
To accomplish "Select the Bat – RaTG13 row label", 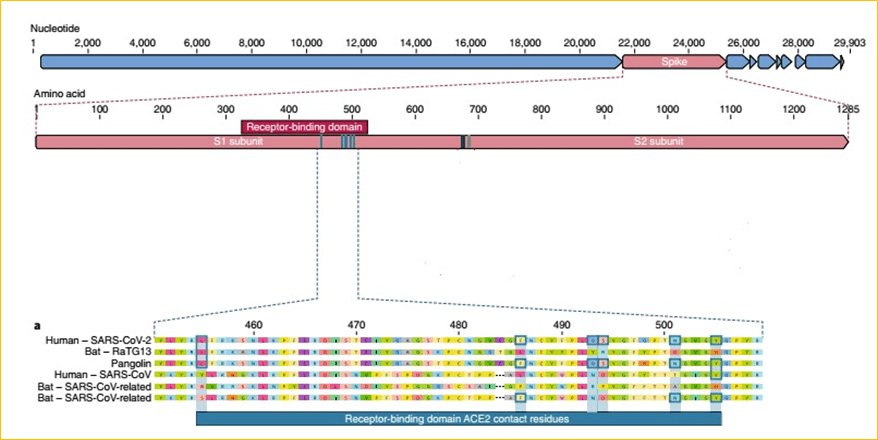I will pyautogui.click(x=117, y=352).
